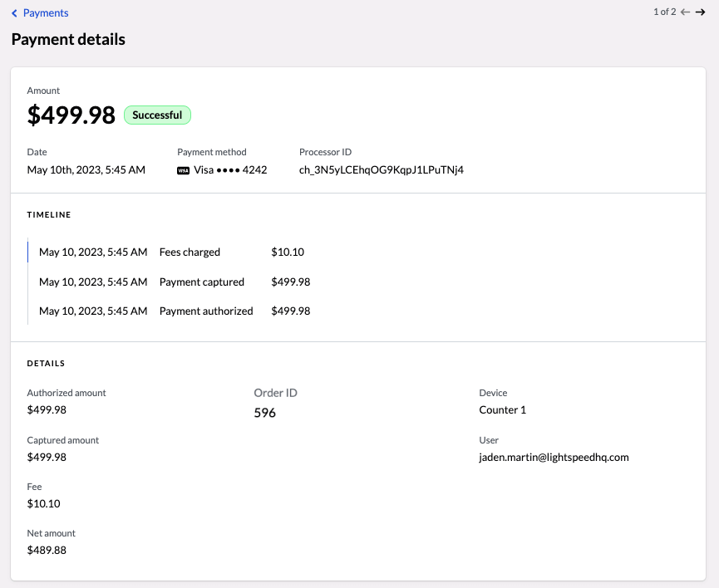
Task: Click the Payment authorized timeline row
Action: [x=207, y=311]
